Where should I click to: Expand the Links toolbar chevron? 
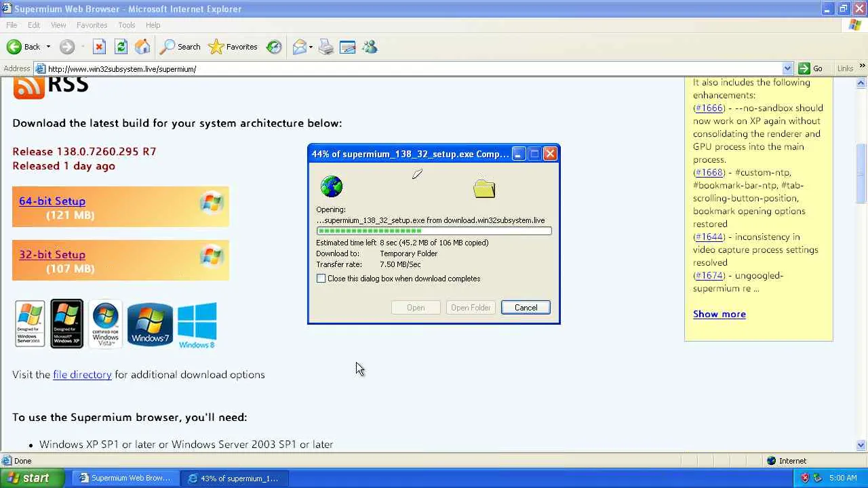(x=863, y=66)
